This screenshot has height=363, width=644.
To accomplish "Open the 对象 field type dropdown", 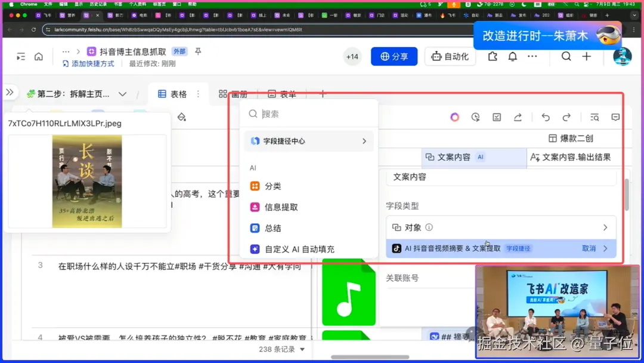I will 501,227.
